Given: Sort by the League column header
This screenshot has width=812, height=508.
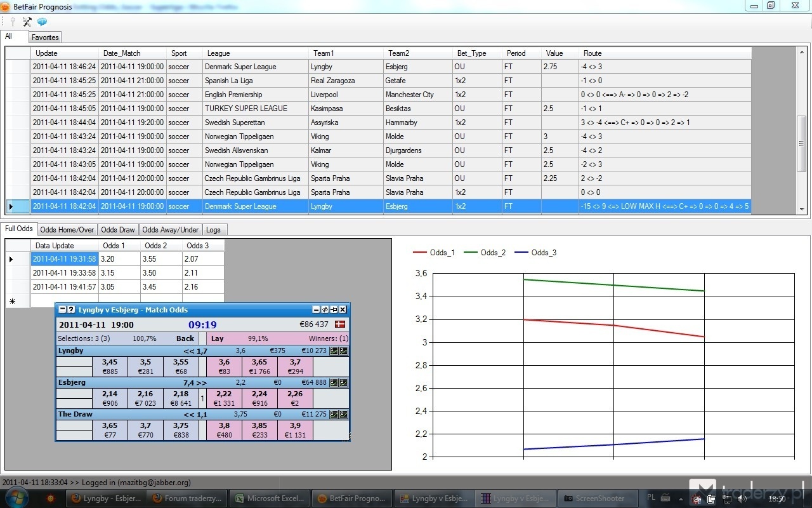Looking at the screenshot, I should click(x=255, y=53).
